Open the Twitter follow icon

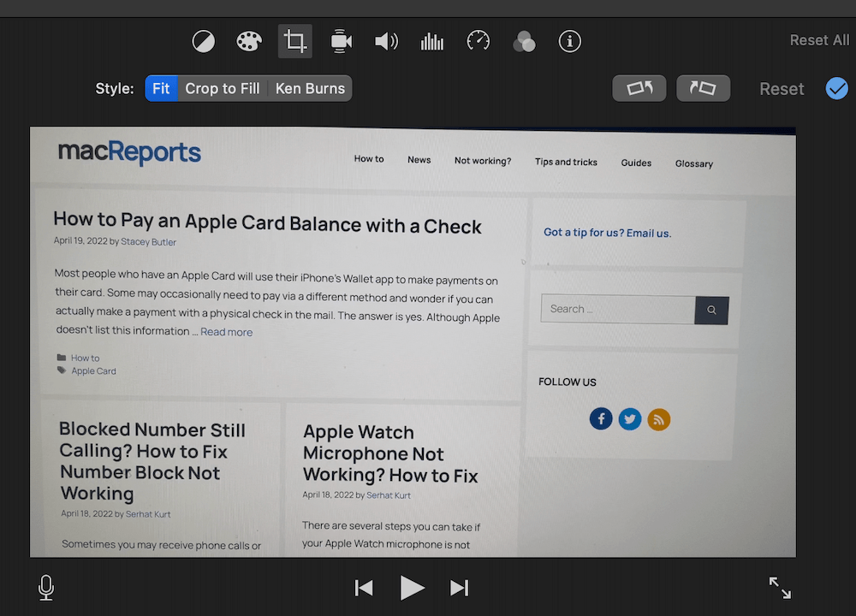(630, 419)
